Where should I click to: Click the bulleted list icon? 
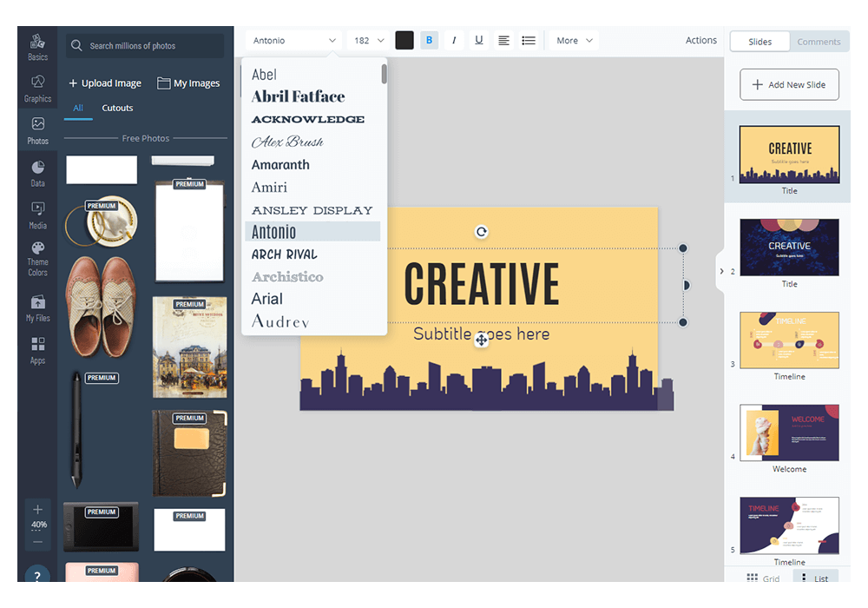pyautogui.click(x=528, y=41)
